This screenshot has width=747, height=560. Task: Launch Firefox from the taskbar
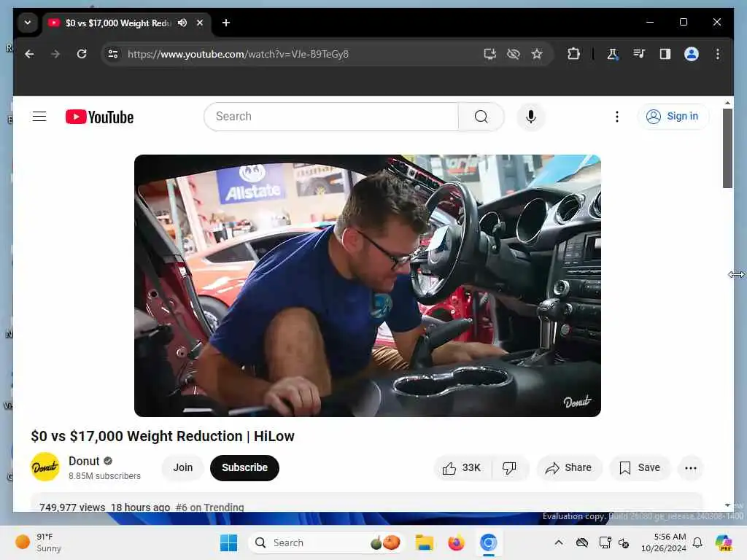click(x=456, y=542)
